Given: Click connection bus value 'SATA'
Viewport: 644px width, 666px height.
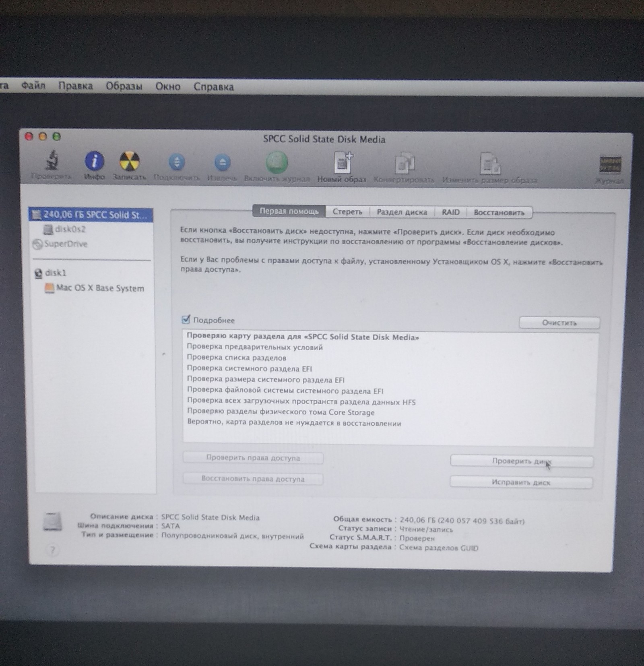Looking at the screenshot, I should click(x=170, y=526).
